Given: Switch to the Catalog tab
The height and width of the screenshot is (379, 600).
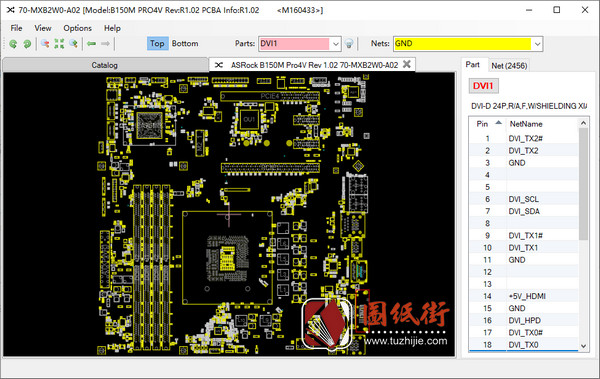Looking at the screenshot, I should click(x=104, y=65).
